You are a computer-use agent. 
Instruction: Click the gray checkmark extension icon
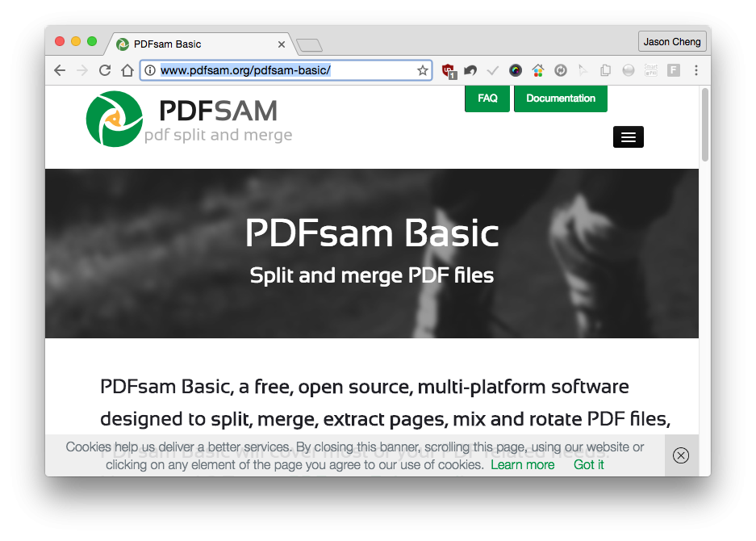click(492, 71)
